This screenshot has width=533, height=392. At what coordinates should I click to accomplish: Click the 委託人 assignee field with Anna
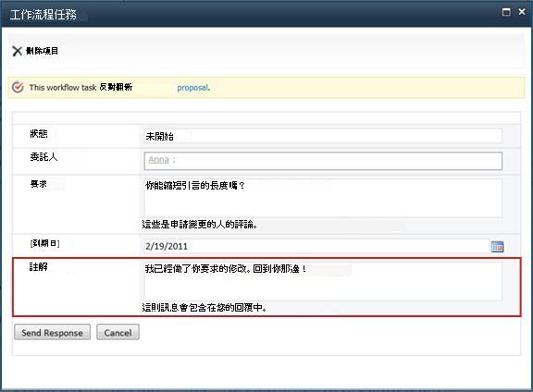pyautogui.click(x=323, y=161)
